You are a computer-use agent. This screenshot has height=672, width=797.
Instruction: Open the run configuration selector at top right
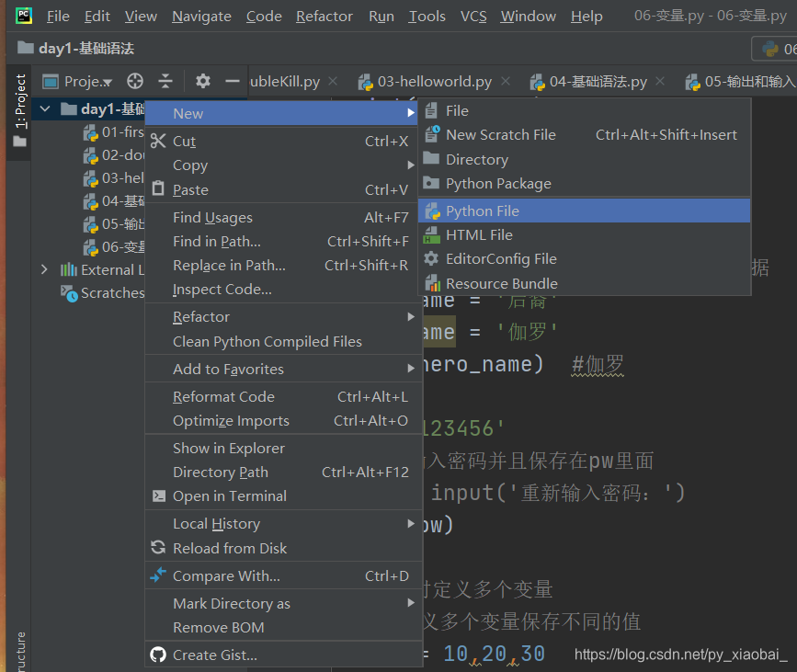click(x=774, y=50)
